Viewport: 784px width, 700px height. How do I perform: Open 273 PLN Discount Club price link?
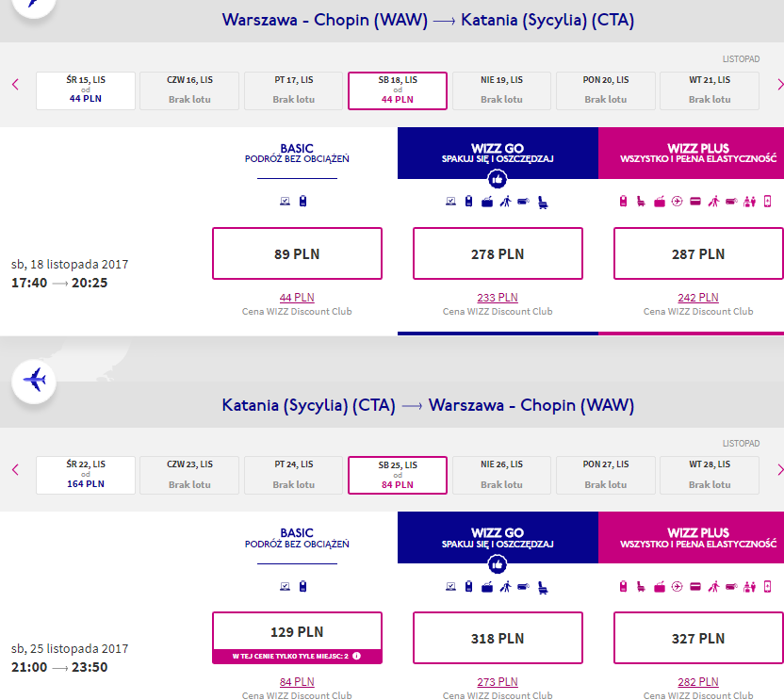498,682
